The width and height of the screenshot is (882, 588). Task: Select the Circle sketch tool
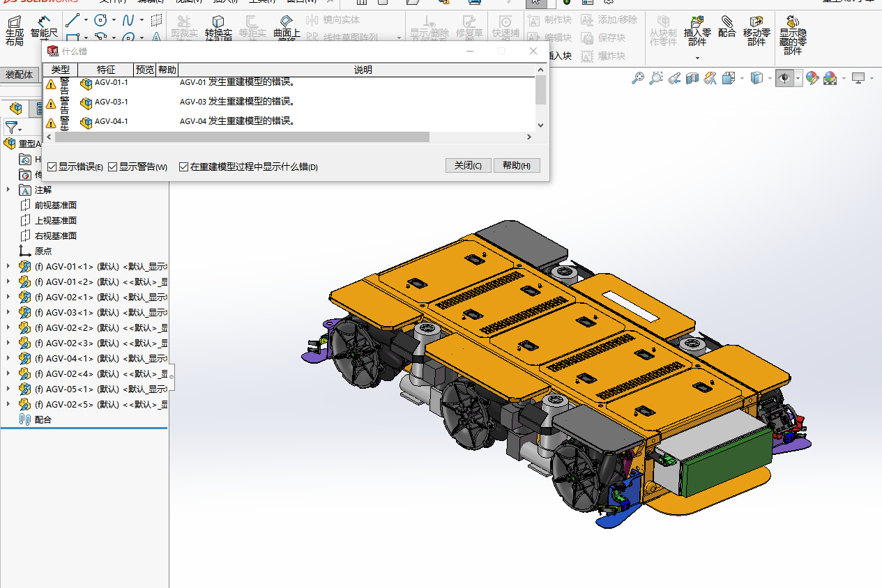(x=101, y=20)
